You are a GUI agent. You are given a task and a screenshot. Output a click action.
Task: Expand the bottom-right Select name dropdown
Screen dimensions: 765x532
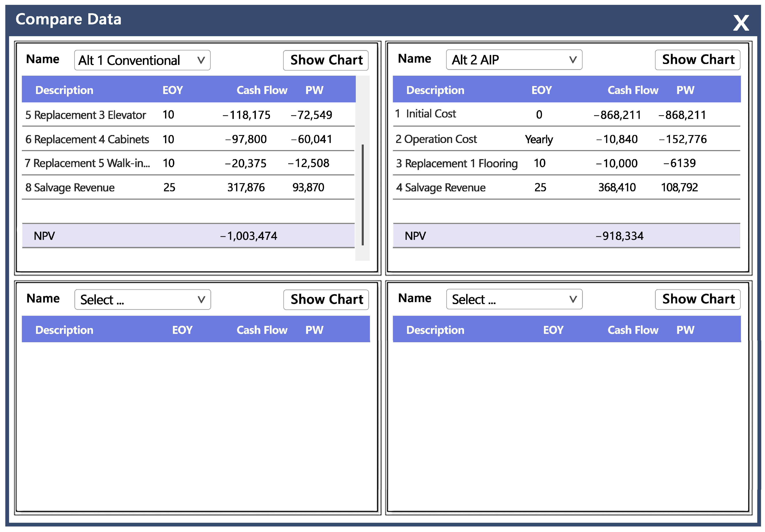[514, 299]
